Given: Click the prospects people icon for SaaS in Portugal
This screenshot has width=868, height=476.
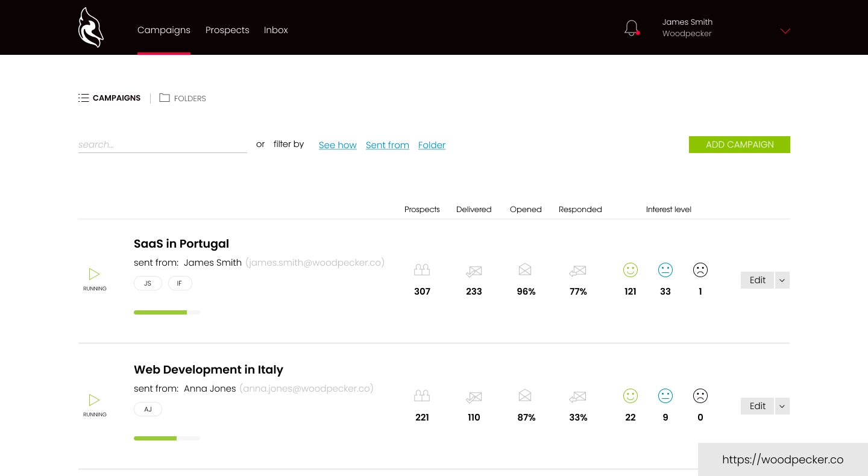Looking at the screenshot, I should pos(422,269).
